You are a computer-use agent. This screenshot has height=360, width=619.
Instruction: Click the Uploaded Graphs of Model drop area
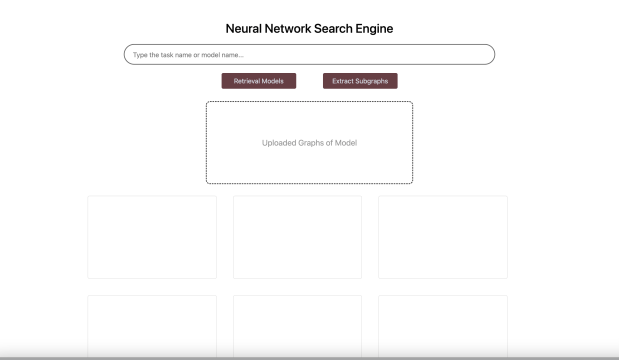click(310, 142)
